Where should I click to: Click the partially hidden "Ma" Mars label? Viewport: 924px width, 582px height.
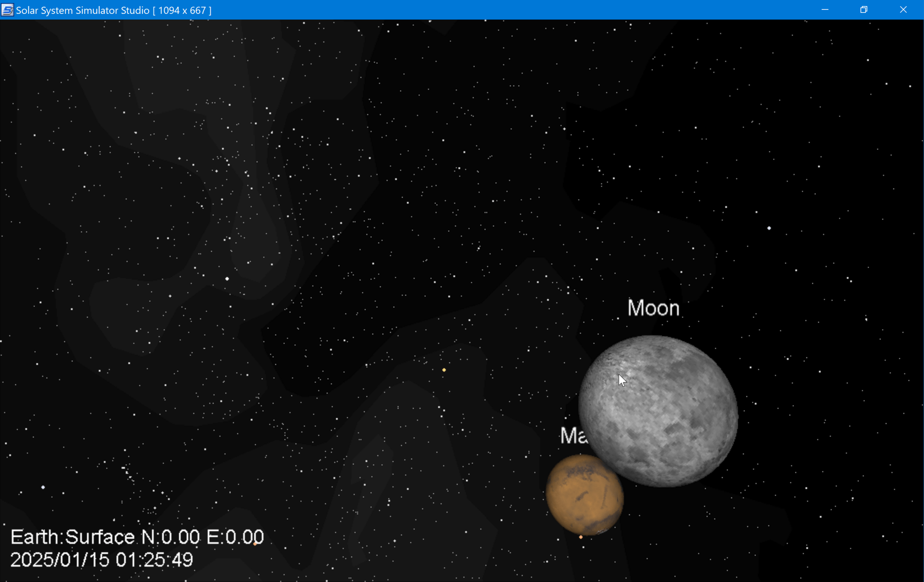(573, 436)
